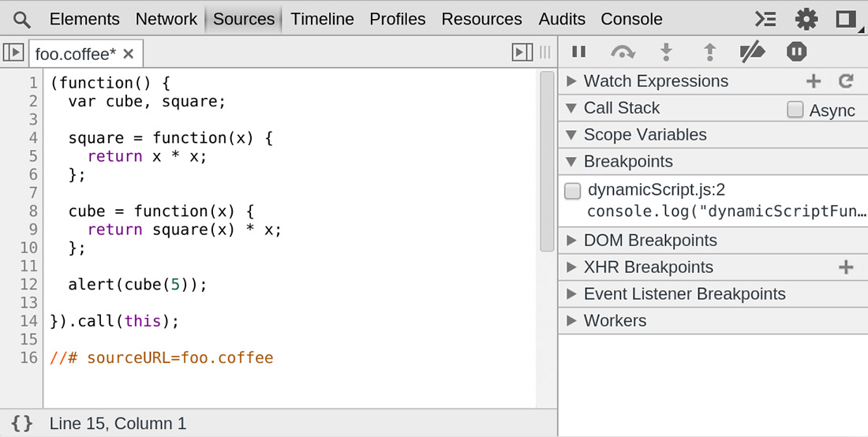The image size is (868, 437).
Task: Close the foo.coffee file tab
Action: click(129, 54)
